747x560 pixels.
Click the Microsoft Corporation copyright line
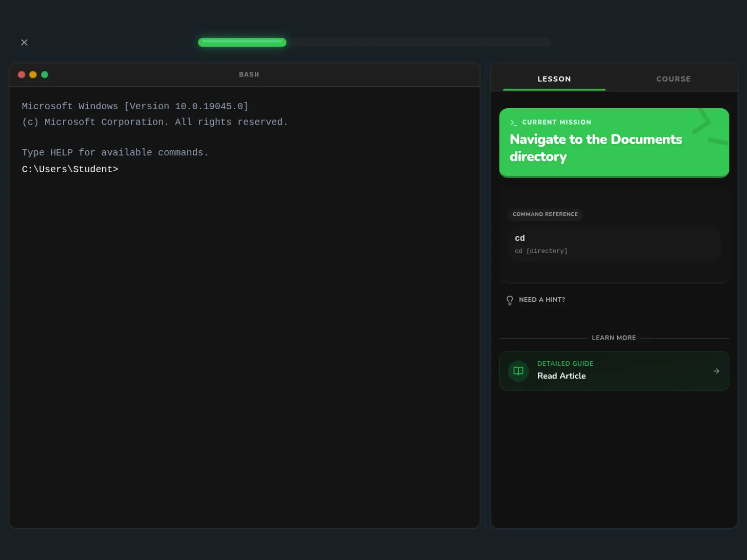[155, 122]
